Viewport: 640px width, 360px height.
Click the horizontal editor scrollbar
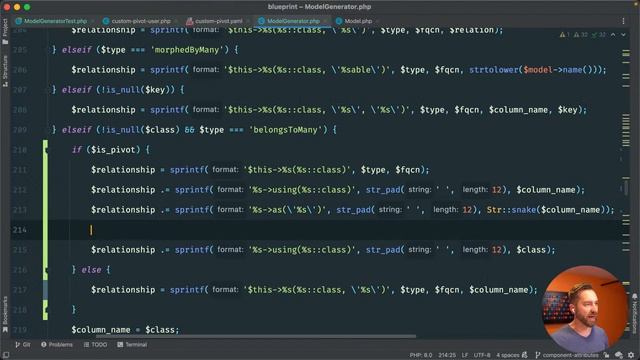pyautogui.click(x=256, y=336)
